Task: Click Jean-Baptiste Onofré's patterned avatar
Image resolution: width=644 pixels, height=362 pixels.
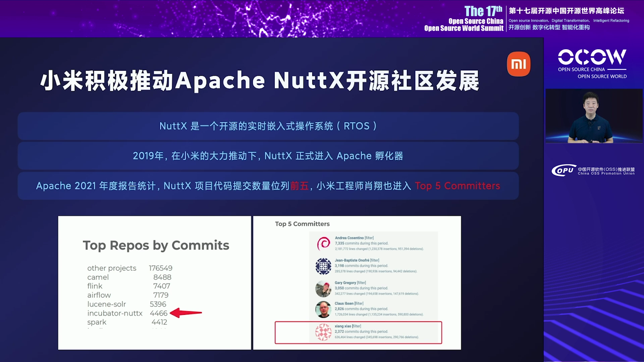Action: 323,266
